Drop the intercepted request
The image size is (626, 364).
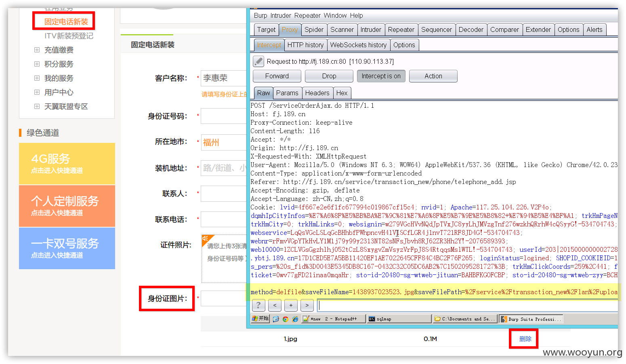pyautogui.click(x=329, y=76)
